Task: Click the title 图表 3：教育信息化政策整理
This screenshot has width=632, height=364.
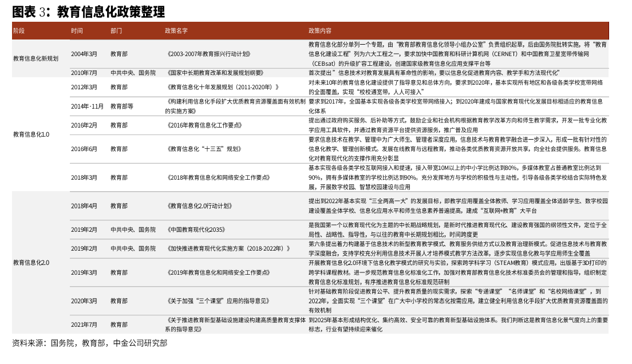Action: [x=89, y=11]
